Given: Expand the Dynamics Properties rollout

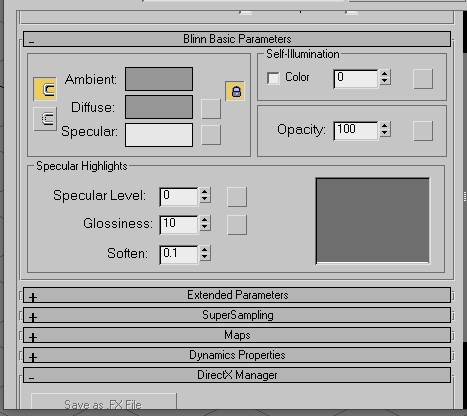Looking at the screenshot, I should click(x=237, y=355).
